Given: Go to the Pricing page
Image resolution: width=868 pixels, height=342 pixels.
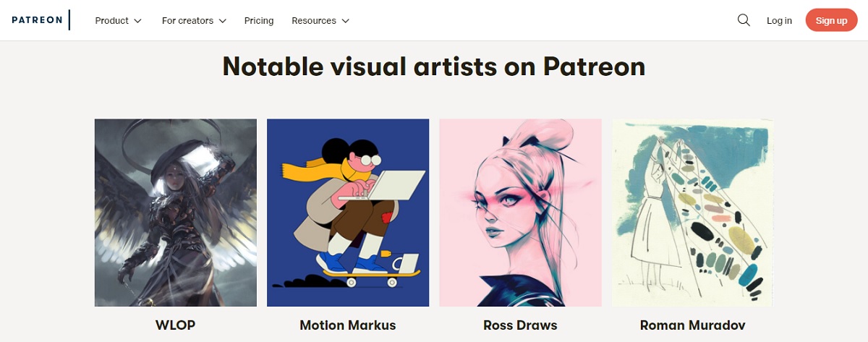Looking at the screenshot, I should tap(259, 21).
